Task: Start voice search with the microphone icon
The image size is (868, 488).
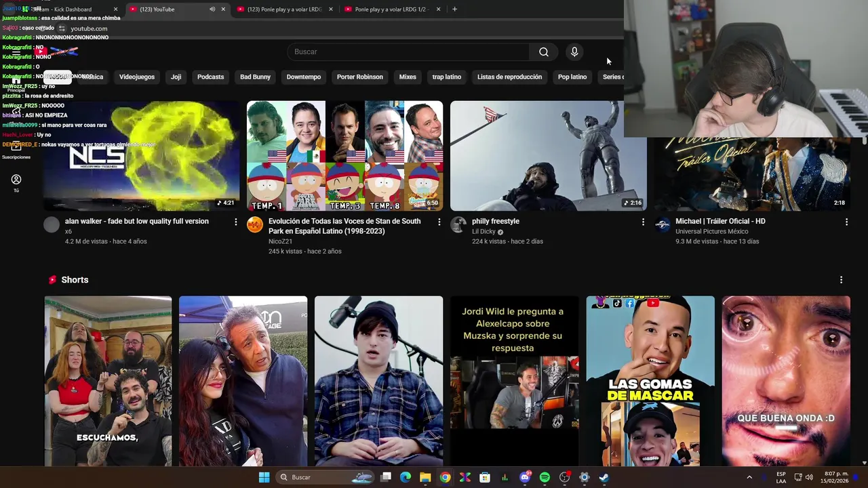Action: click(574, 52)
